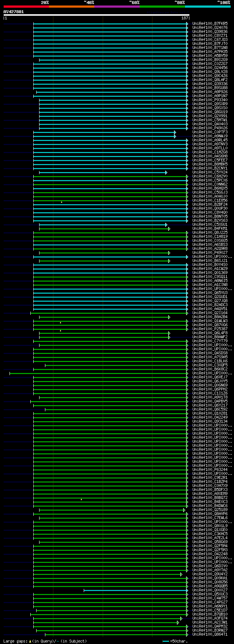Select hit label UniRef100_Q0UP30

(210, 209)
